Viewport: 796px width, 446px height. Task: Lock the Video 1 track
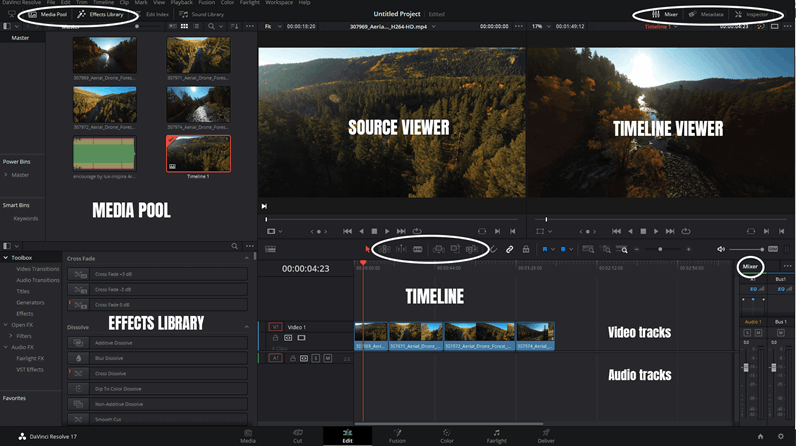click(276, 338)
